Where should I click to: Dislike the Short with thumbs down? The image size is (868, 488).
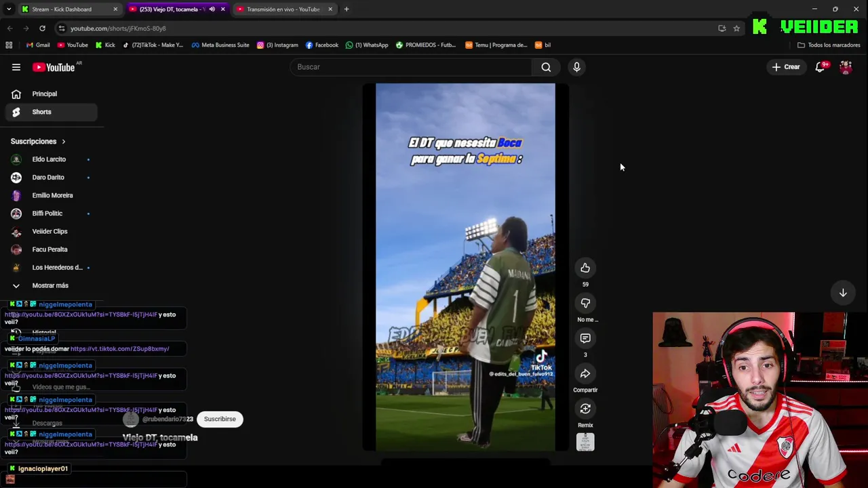pyautogui.click(x=585, y=304)
